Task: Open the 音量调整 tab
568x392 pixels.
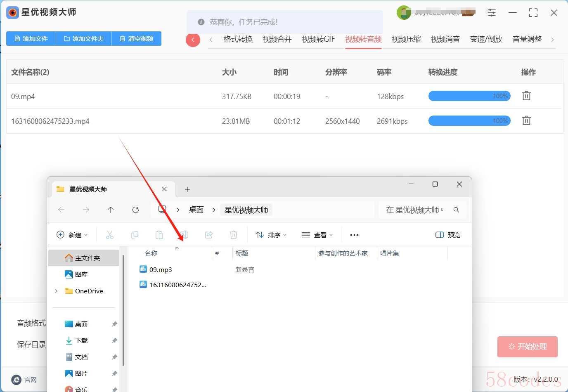Action: [527, 39]
